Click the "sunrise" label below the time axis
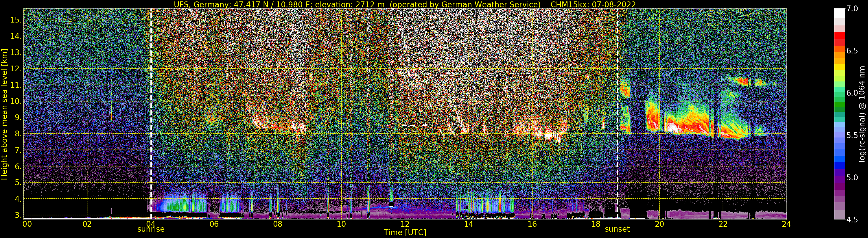The height and width of the screenshot is (238, 868). tap(151, 229)
